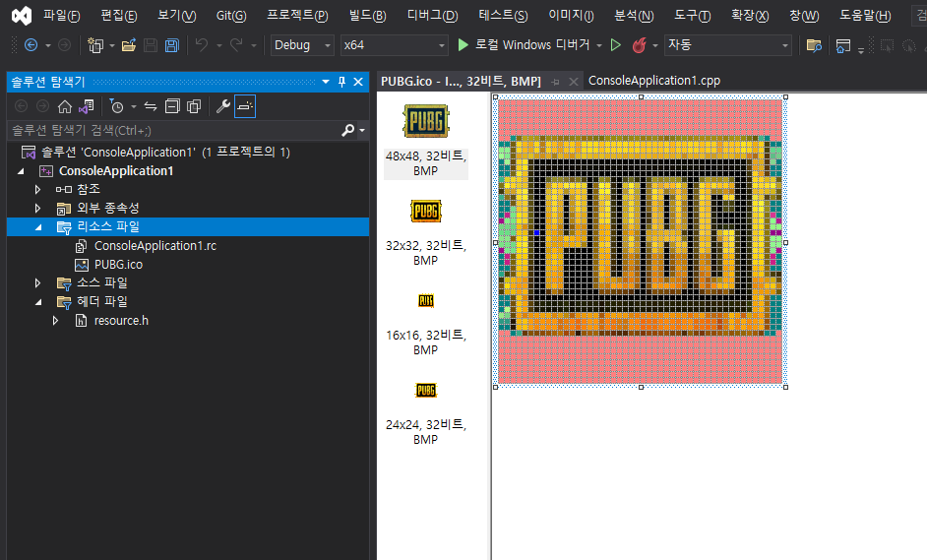Screen dimensions: 927x560
Task: Expand the 외부 종속성 node
Action: click(37, 208)
